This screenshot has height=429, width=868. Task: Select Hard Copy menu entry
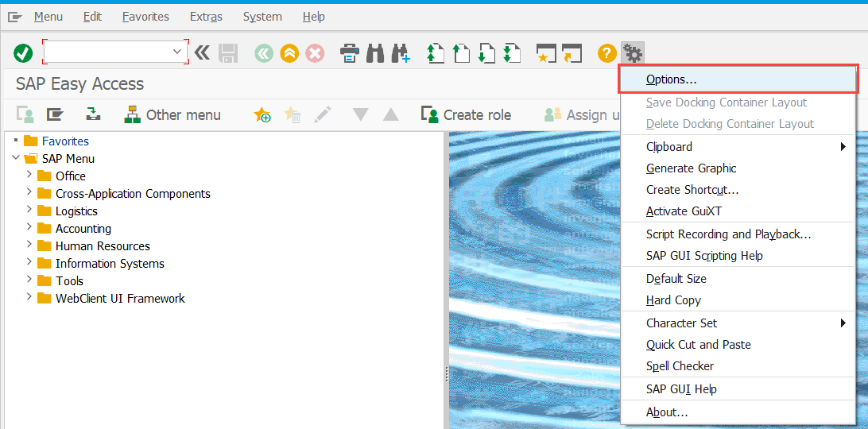(739, 300)
